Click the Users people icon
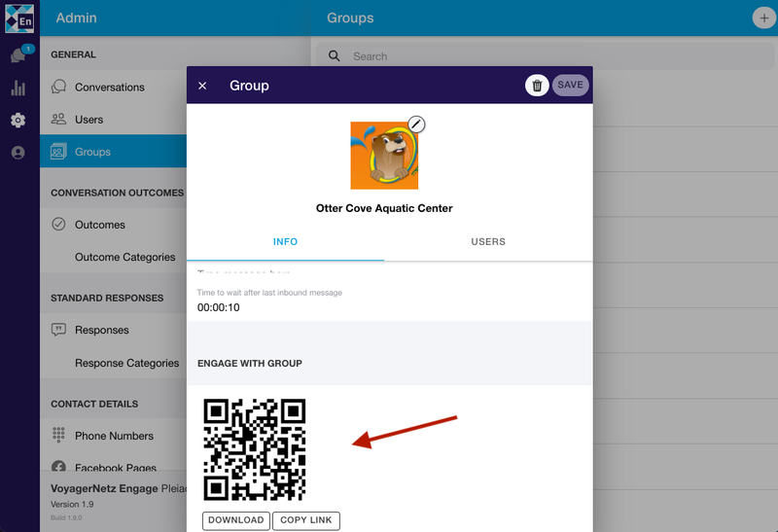 tap(58, 119)
